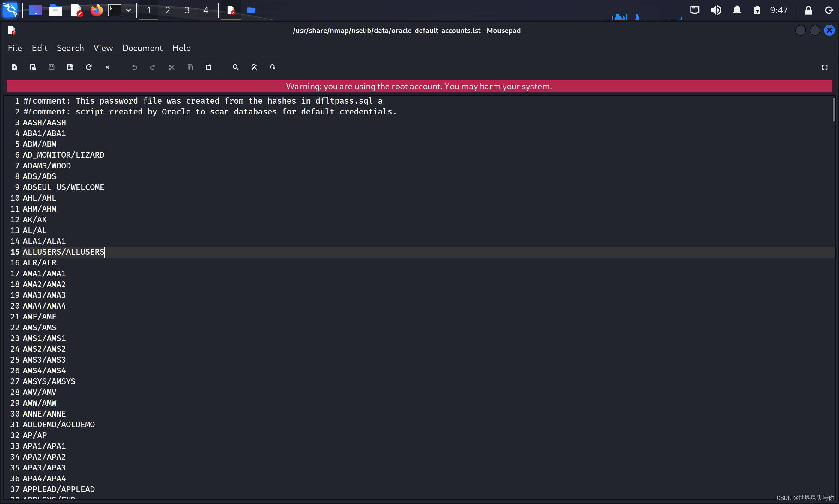Open the Kali applications menu

[x=10, y=10]
